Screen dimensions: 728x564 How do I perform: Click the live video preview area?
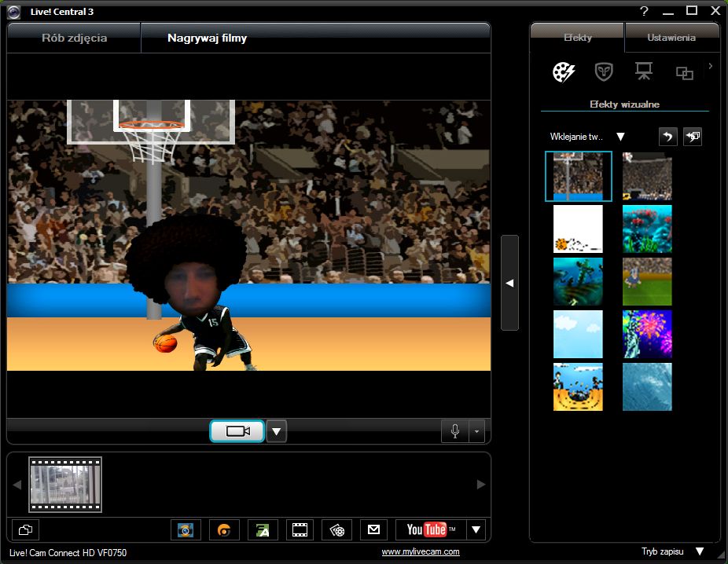coord(249,235)
